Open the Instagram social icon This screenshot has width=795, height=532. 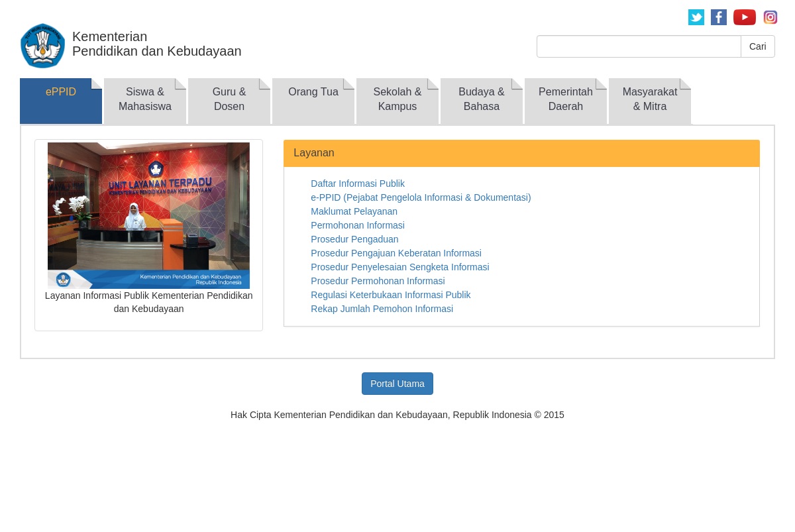coord(770,17)
